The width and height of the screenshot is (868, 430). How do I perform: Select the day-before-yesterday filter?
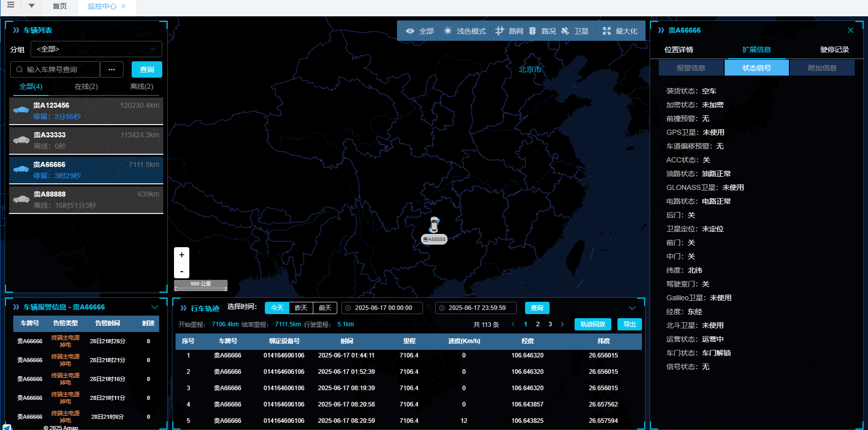pyautogui.click(x=325, y=308)
